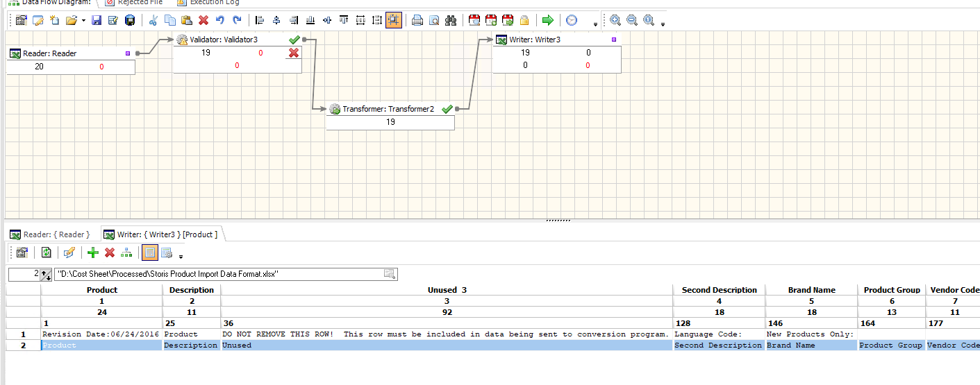Open Writer panel toolbar overflow arrow

181,257
